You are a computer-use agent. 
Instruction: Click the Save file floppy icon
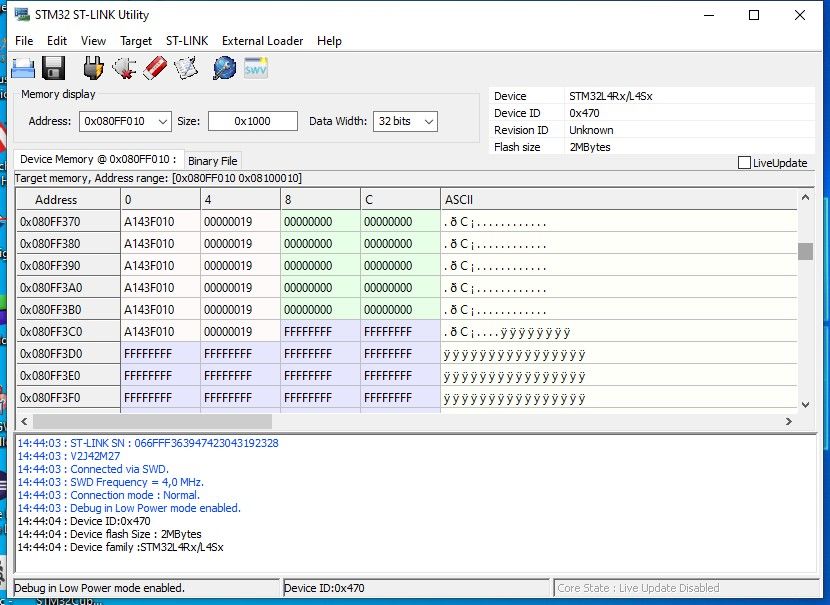click(53, 68)
